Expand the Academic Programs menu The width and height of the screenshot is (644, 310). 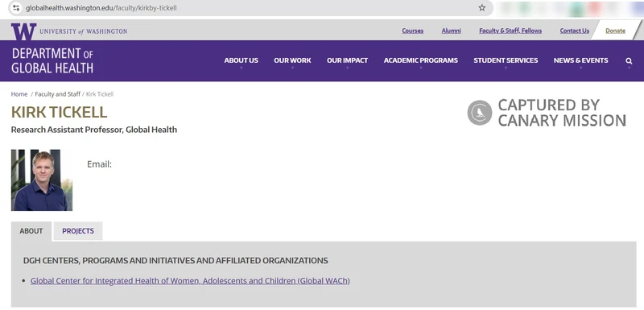coord(420,60)
